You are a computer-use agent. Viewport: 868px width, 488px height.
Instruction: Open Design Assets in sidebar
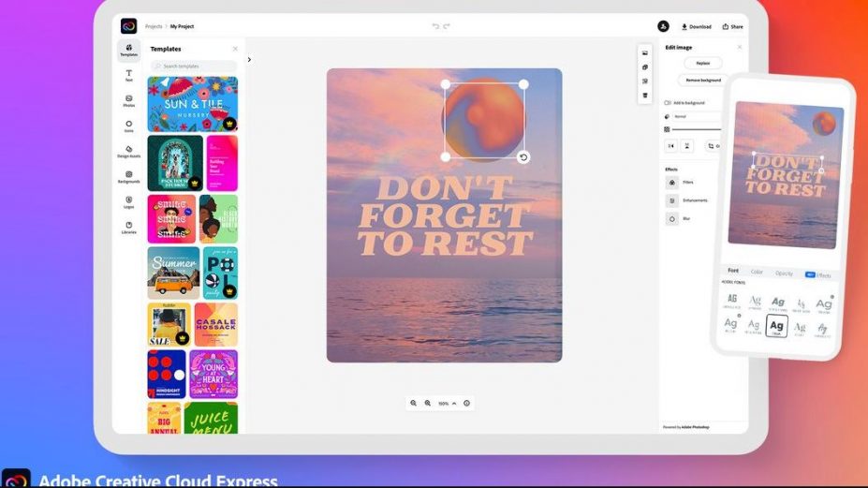pyautogui.click(x=129, y=151)
